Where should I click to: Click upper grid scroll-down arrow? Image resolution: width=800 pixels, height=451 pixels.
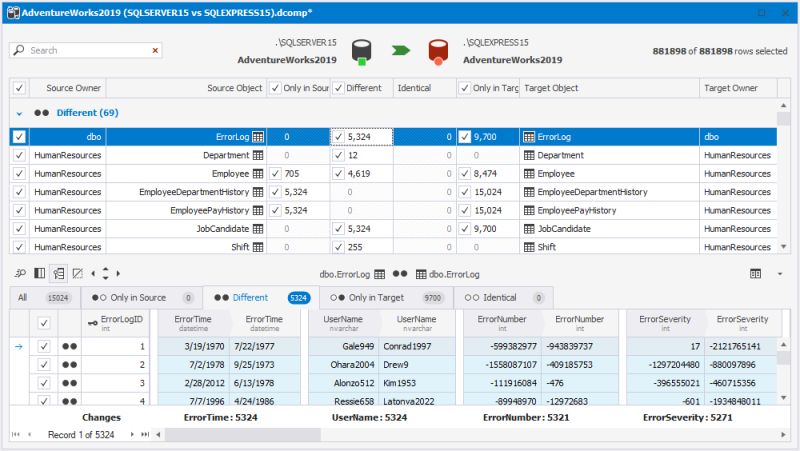784,247
